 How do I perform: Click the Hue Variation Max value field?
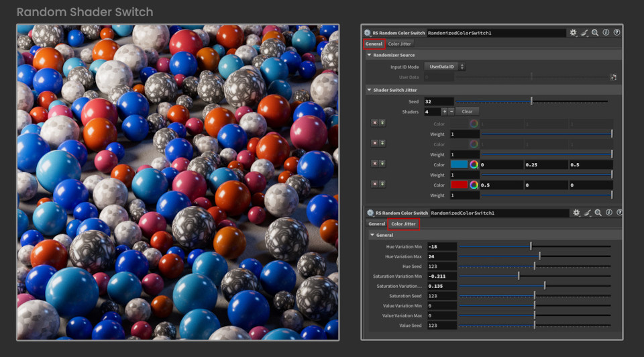[x=441, y=256]
